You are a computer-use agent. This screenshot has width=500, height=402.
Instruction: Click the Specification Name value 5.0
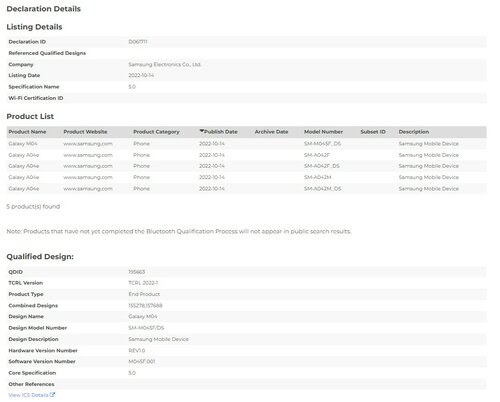132,87
